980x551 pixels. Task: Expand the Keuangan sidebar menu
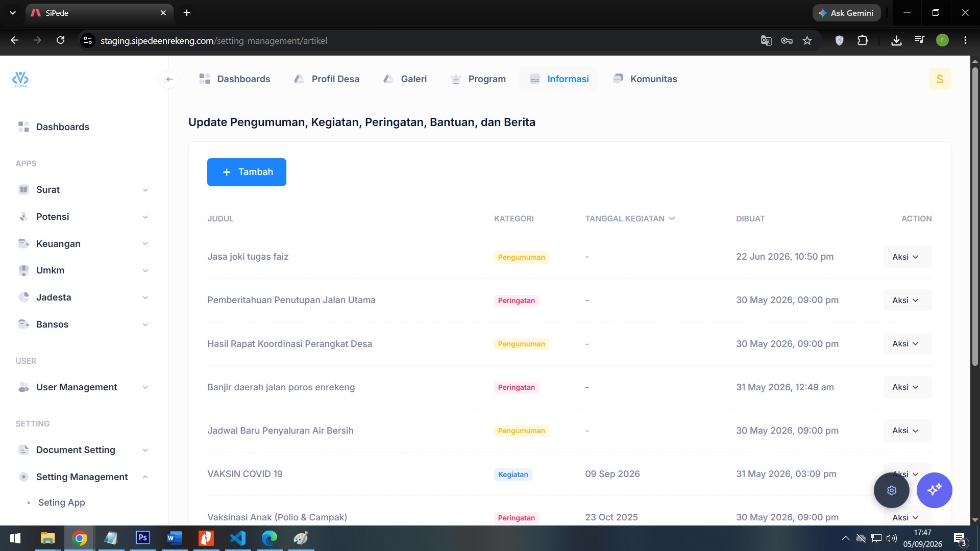(83, 244)
